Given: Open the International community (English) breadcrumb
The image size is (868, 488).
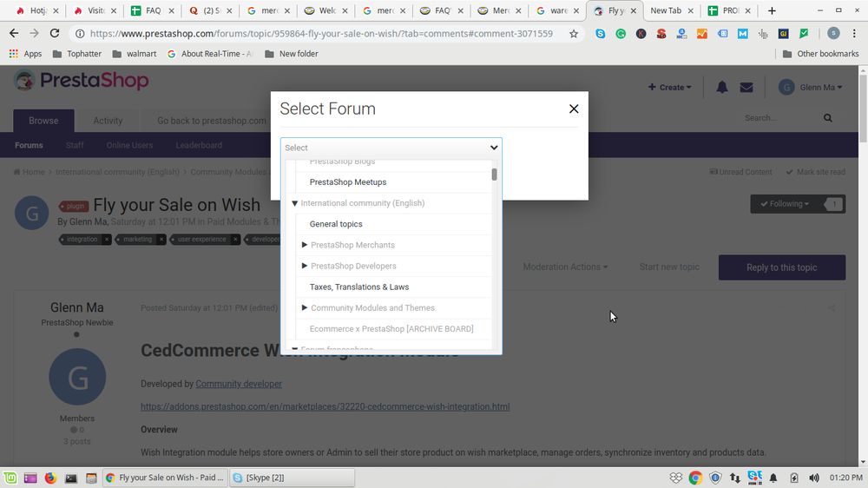Looking at the screenshot, I should tap(117, 172).
